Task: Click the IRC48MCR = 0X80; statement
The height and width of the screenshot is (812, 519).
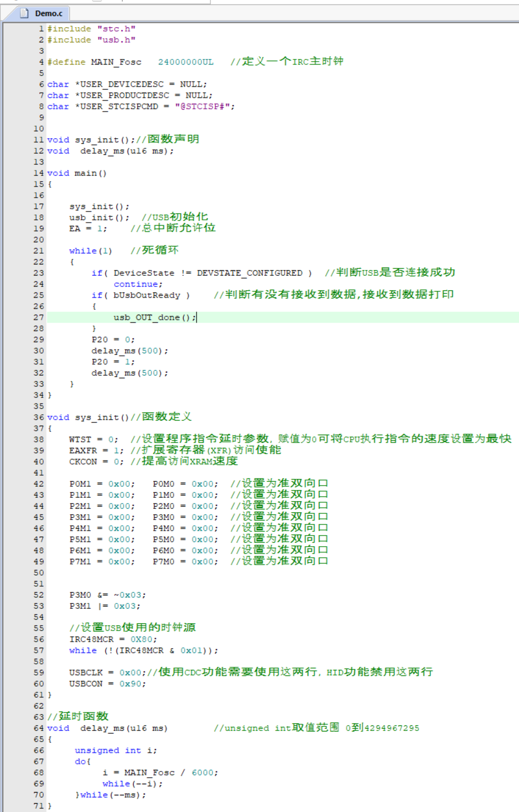Action: coord(113,639)
